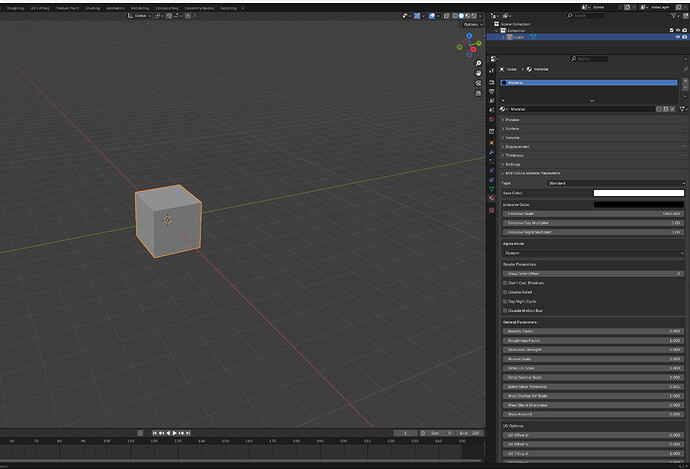This screenshot has height=469, width=690.
Task: Open the green Object Data tab
Action: point(492,189)
